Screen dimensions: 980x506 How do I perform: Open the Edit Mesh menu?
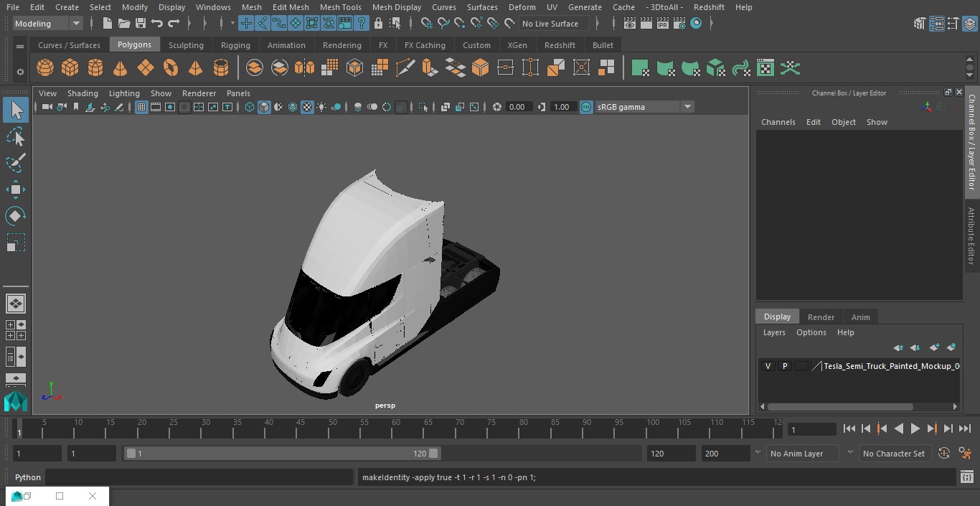pyautogui.click(x=291, y=7)
